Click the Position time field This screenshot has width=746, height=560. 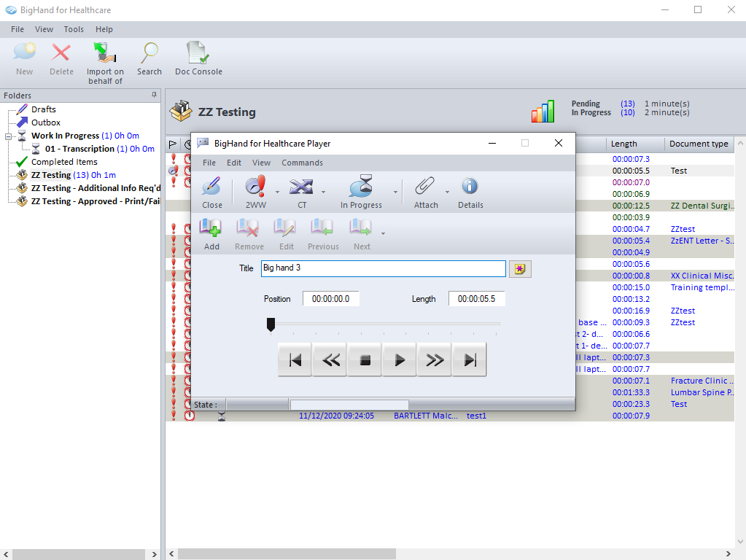pos(330,299)
